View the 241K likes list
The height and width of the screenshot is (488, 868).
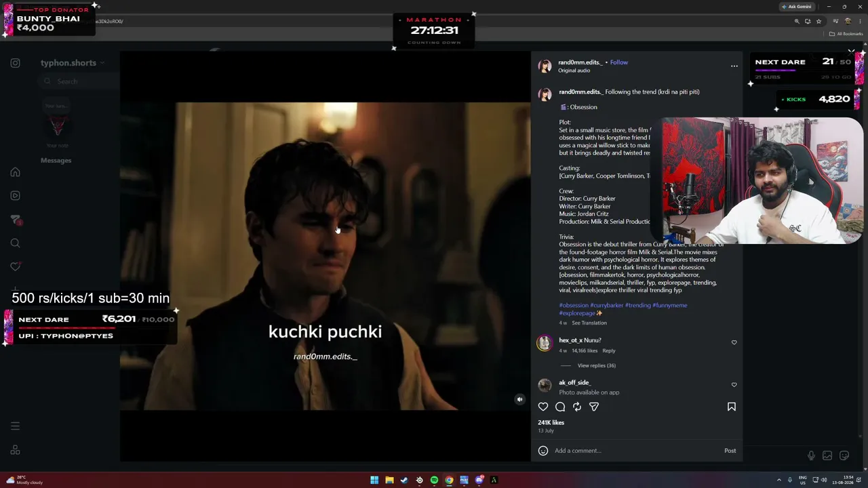[551, 422]
